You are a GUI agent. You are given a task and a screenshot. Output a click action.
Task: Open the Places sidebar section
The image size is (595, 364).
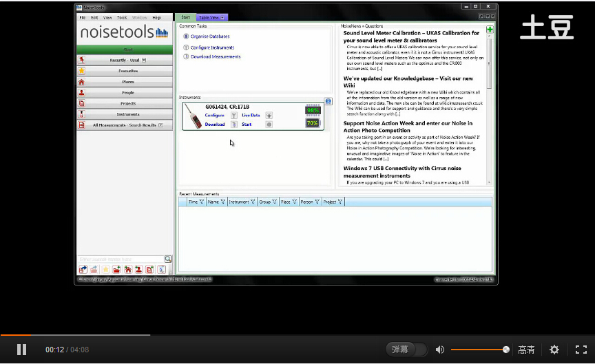[x=125, y=82]
